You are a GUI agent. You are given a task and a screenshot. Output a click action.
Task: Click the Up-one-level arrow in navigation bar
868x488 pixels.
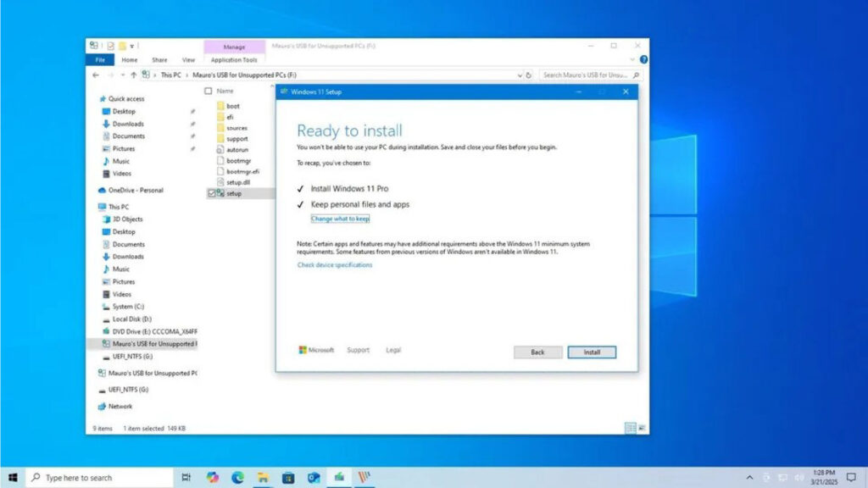click(x=132, y=75)
